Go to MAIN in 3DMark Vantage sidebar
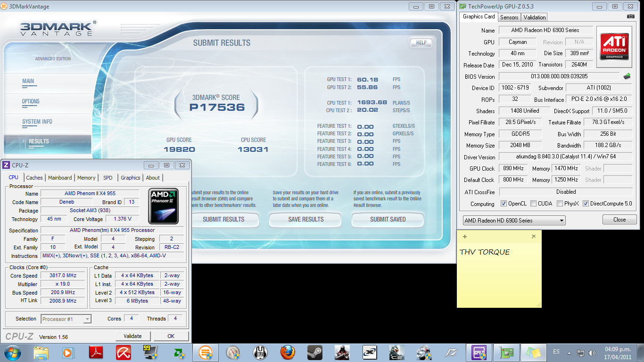The width and height of the screenshot is (644, 362). pyautogui.click(x=28, y=81)
